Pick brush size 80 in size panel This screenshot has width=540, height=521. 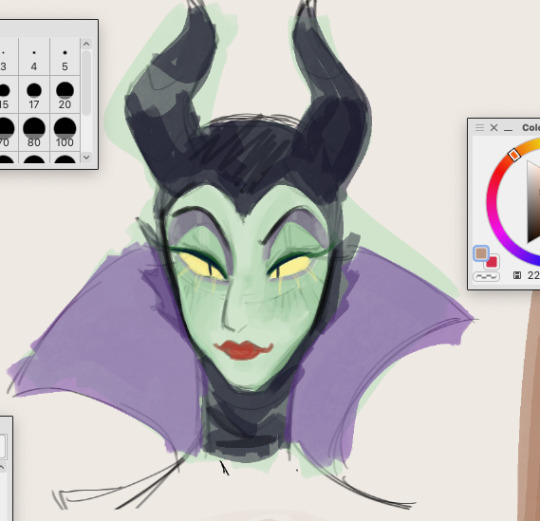click(x=34, y=132)
